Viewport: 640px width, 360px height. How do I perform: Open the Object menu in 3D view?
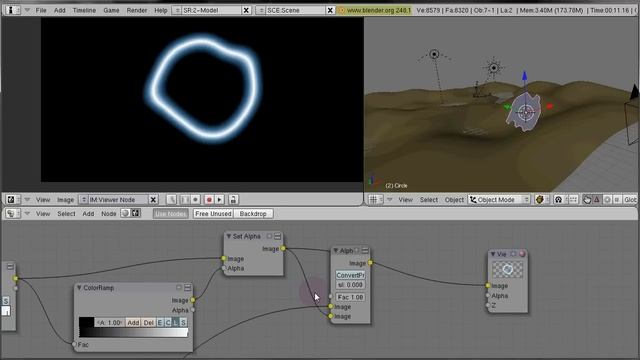coord(454,200)
